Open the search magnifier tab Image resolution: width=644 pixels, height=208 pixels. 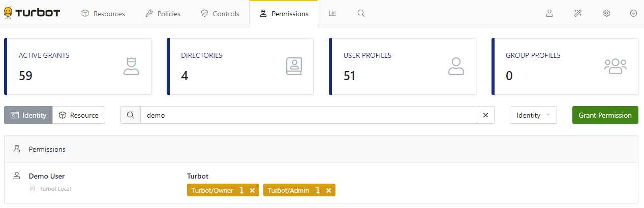tap(361, 14)
